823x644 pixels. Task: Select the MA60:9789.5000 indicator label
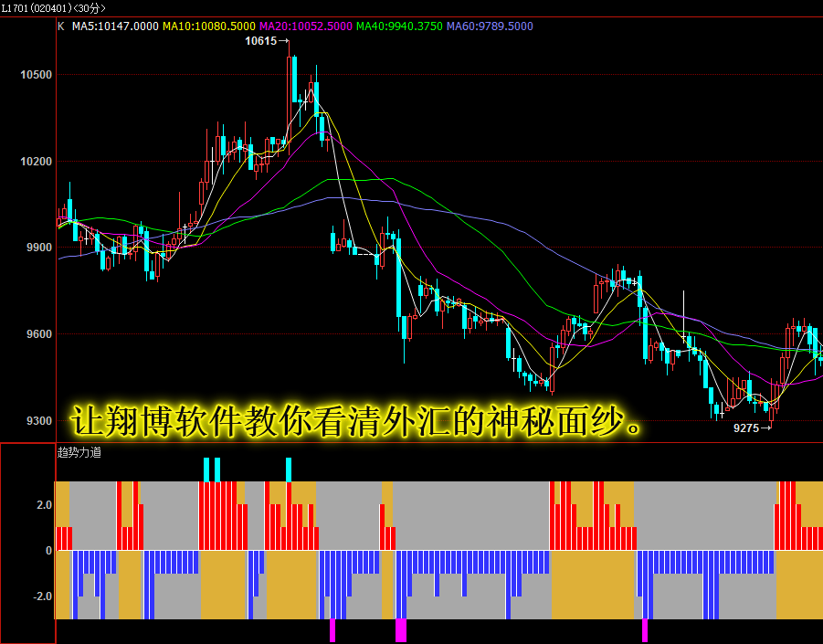(x=490, y=26)
